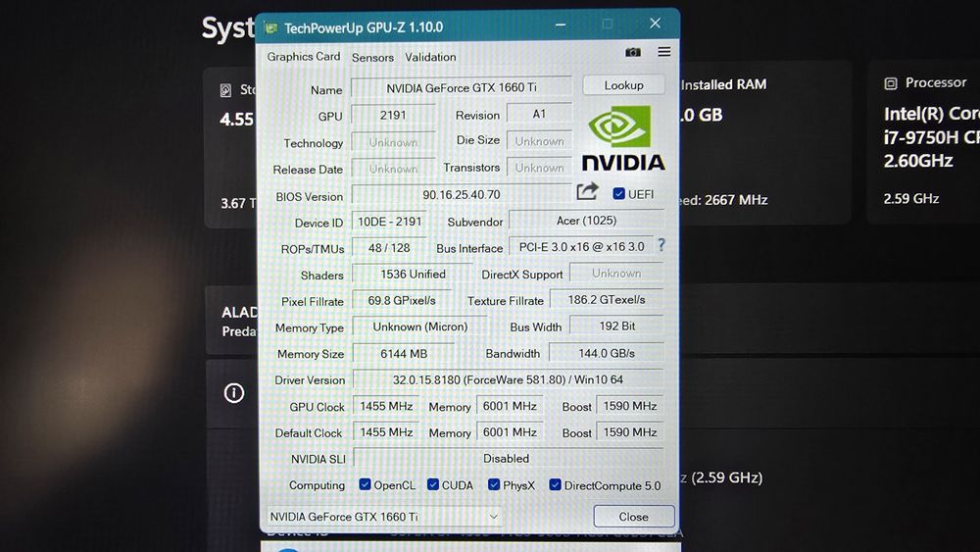
Task: Toggle the DirectCompute 5.0 checkbox
Action: click(555, 484)
